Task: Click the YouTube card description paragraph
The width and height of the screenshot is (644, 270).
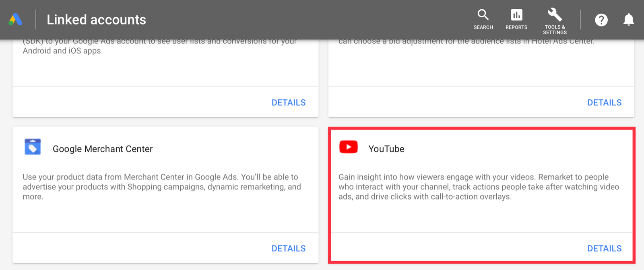Action: coord(479,187)
